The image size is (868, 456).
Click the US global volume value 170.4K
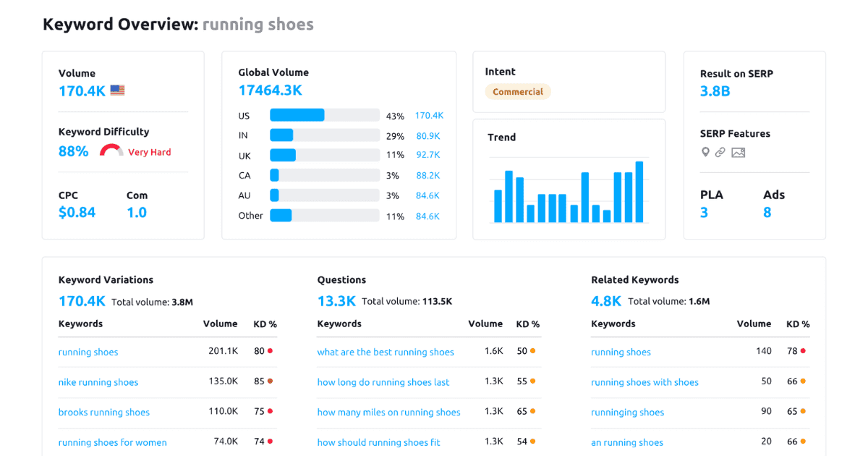(429, 115)
